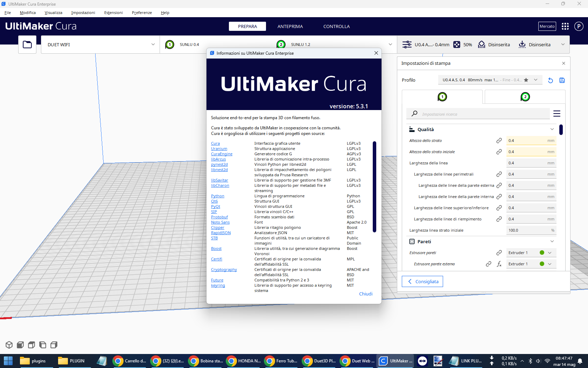
Task: Open the Visualizza menu
Action: point(54,13)
